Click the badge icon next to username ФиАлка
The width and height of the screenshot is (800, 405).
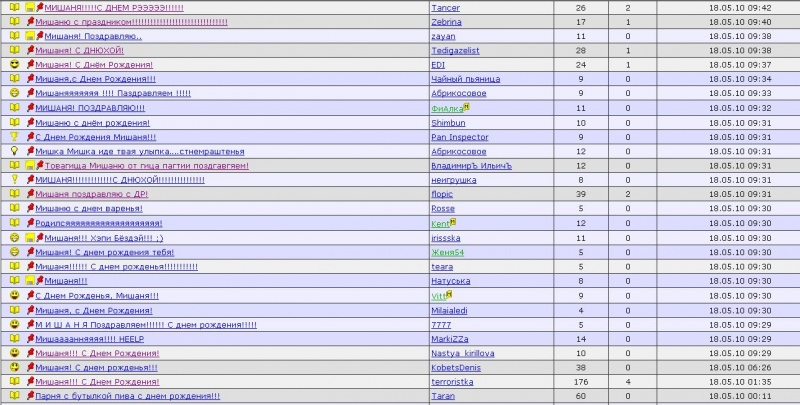coord(466,107)
